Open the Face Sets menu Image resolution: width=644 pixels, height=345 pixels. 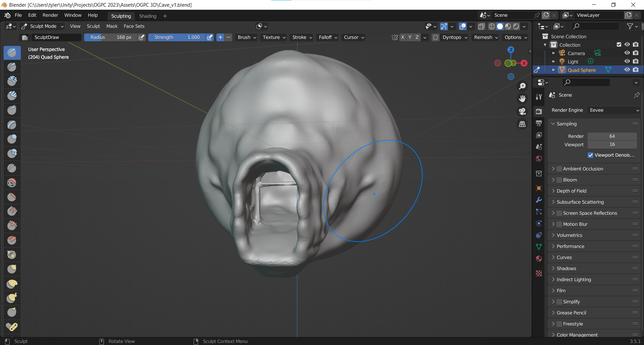coord(134,26)
